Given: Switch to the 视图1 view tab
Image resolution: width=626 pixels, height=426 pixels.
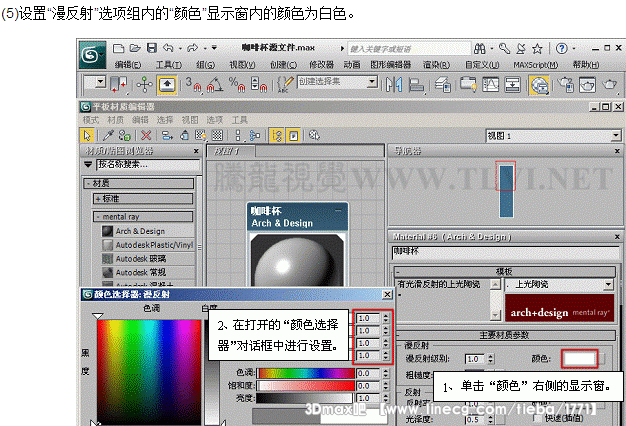Looking at the screenshot, I should click(230, 151).
